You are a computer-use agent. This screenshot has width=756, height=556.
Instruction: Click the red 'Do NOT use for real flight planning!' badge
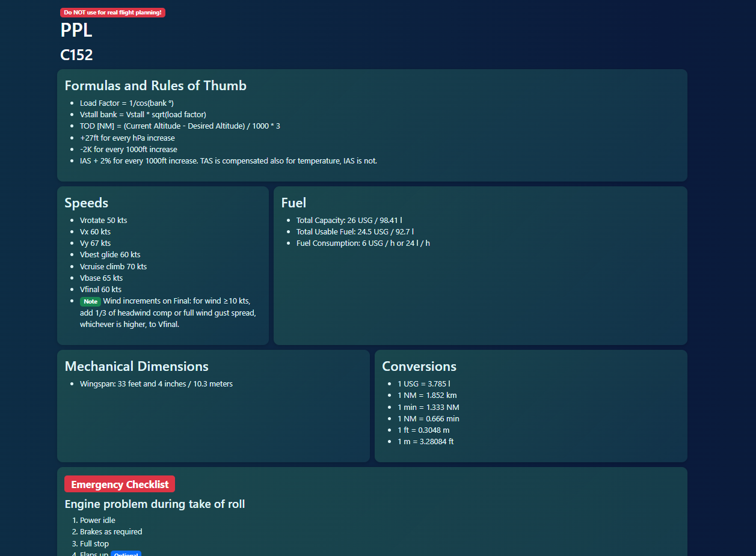click(x=112, y=13)
